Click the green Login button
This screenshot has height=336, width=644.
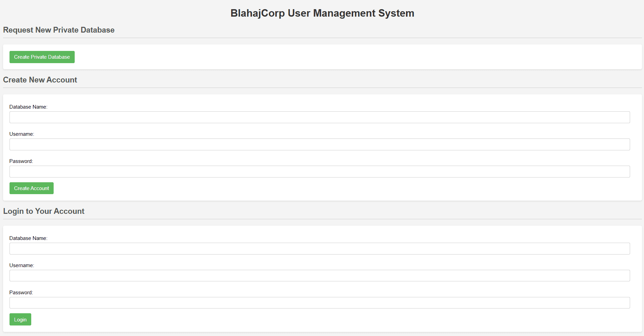pyautogui.click(x=20, y=319)
